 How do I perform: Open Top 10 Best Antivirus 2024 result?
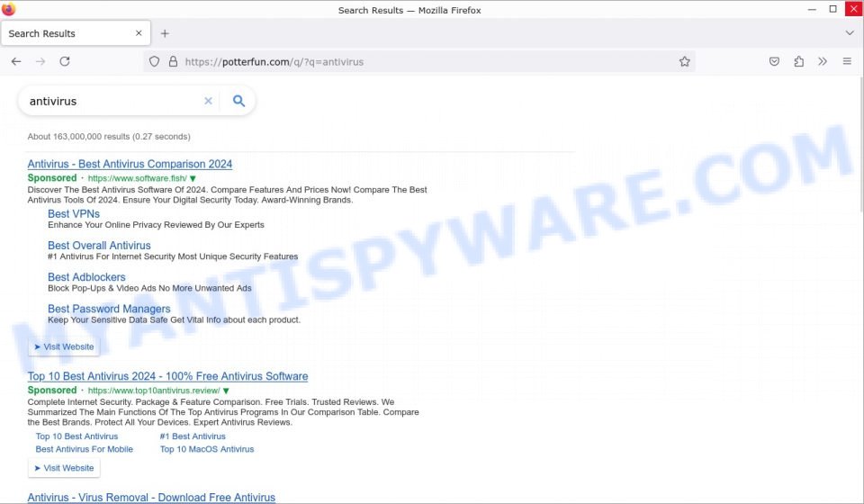(x=167, y=376)
